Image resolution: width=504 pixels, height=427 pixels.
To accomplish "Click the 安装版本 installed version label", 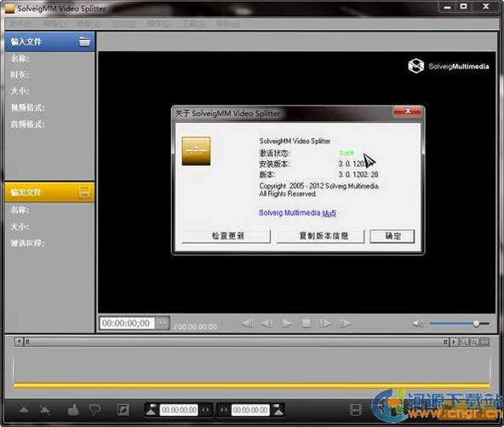I will click(274, 164).
